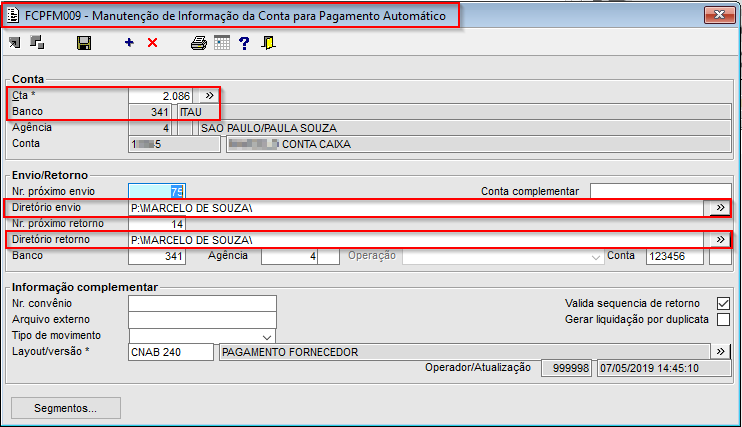Click the CNAB 240 layout field
This screenshot has height=427, width=742.
pos(171,352)
